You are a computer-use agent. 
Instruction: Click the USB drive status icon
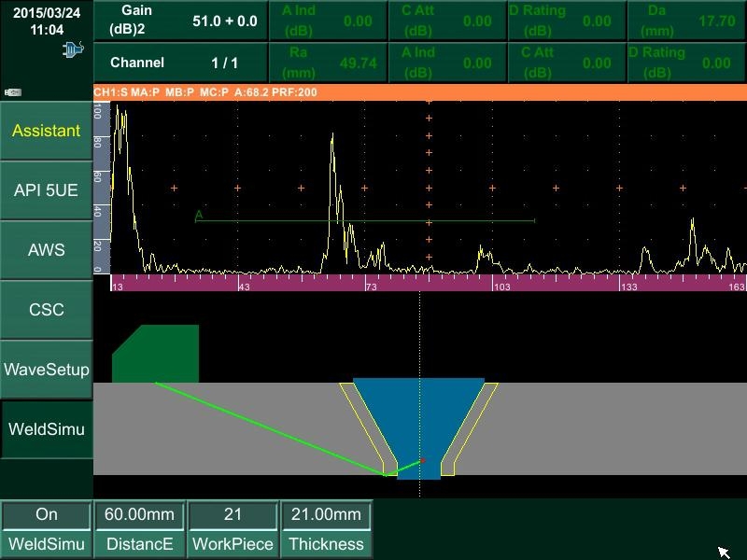(13, 91)
